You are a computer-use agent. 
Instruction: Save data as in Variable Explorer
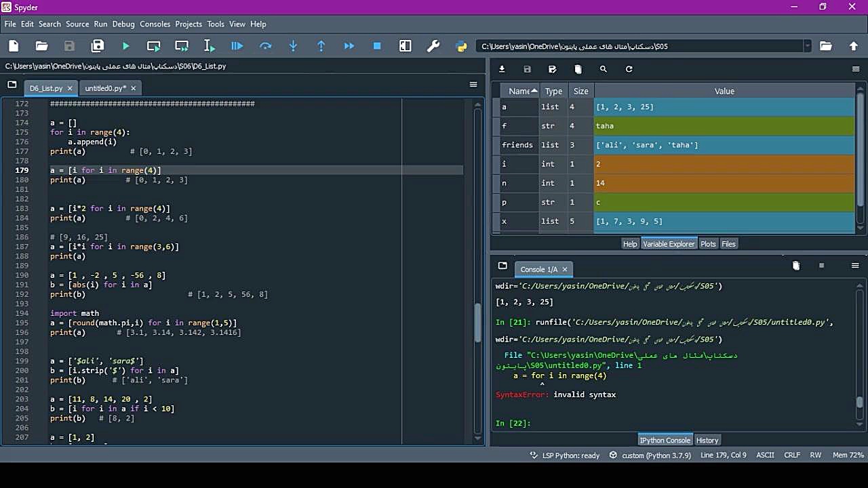coord(553,69)
